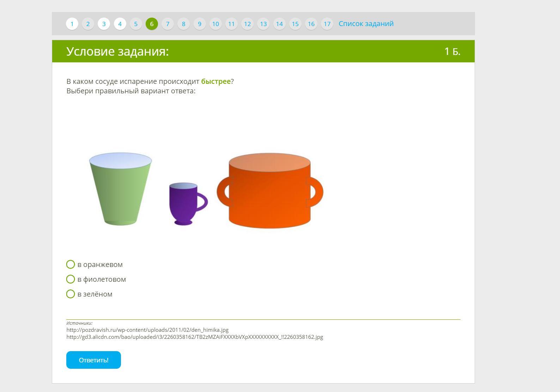Click the green cup image
The image size is (560, 392).
(121, 189)
